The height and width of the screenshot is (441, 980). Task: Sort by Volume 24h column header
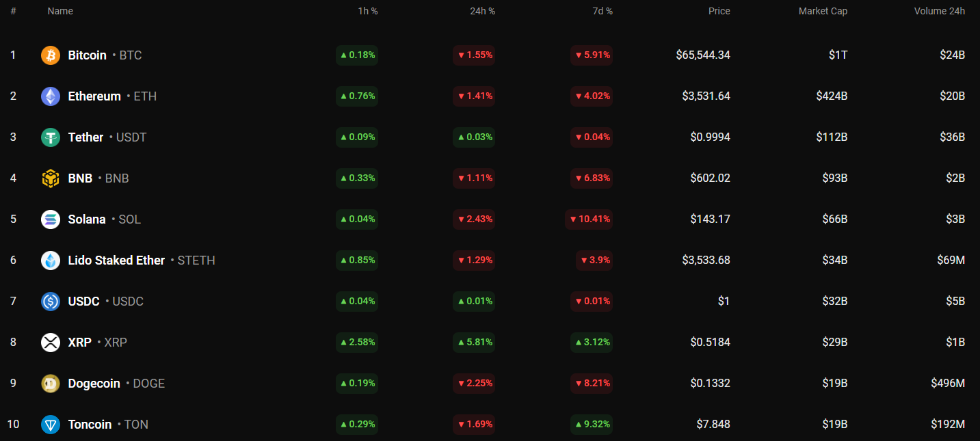[939, 11]
